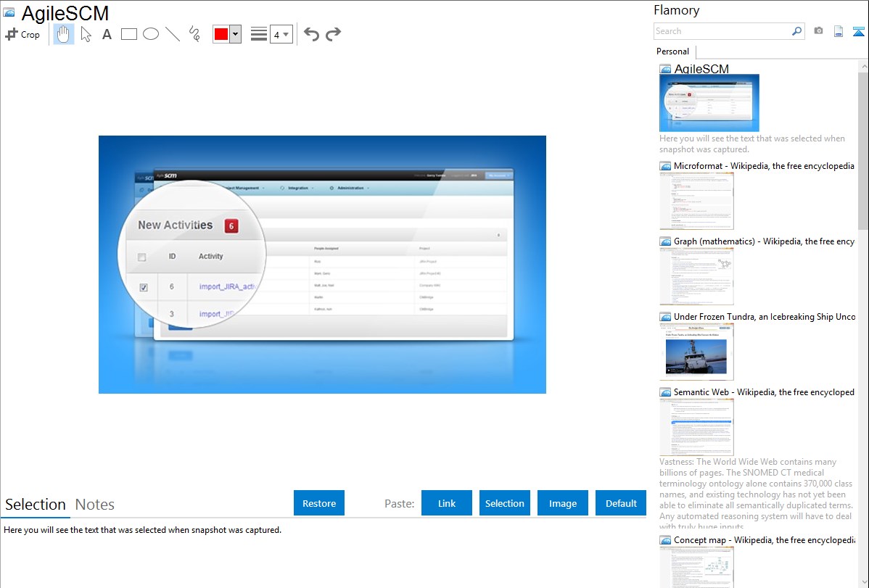The width and height of the screenshot is (869, 588).
Task: Click the Restore button
Action: pyautogui.click(x=319, y=503)
